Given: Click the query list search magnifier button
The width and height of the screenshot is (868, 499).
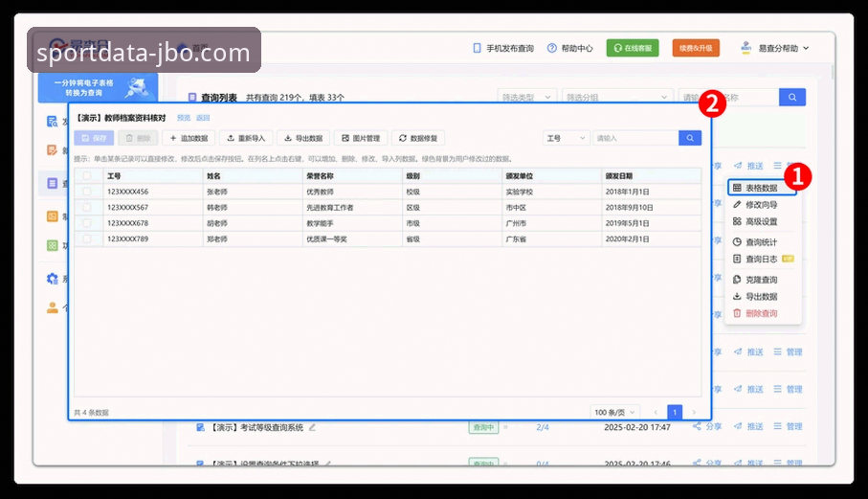Looking at the screenshot, I should click(792, 97).
